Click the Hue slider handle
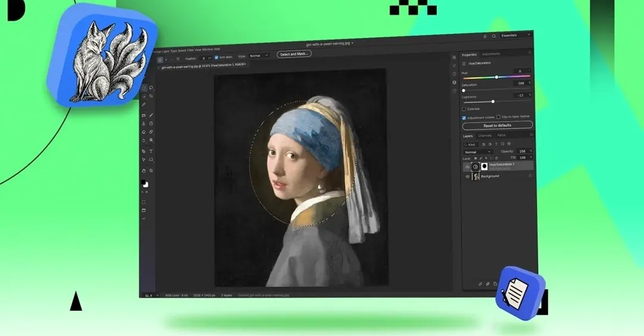 497,77
